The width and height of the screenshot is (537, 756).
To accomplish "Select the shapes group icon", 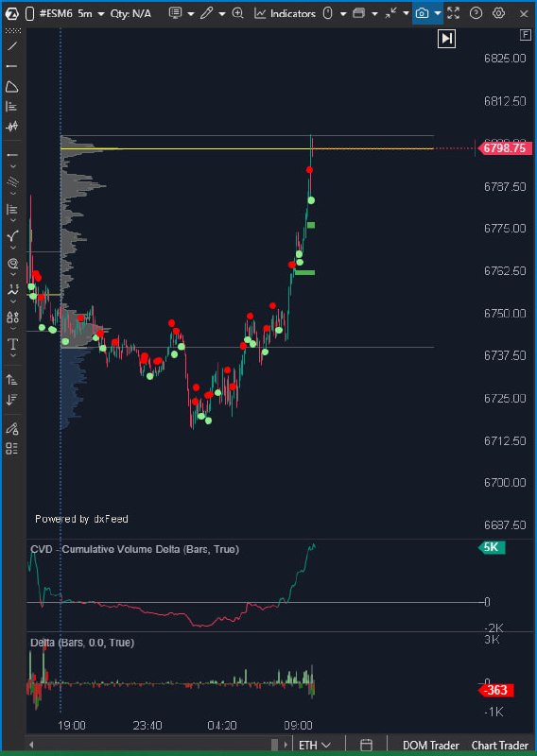I will coord(12,318).
